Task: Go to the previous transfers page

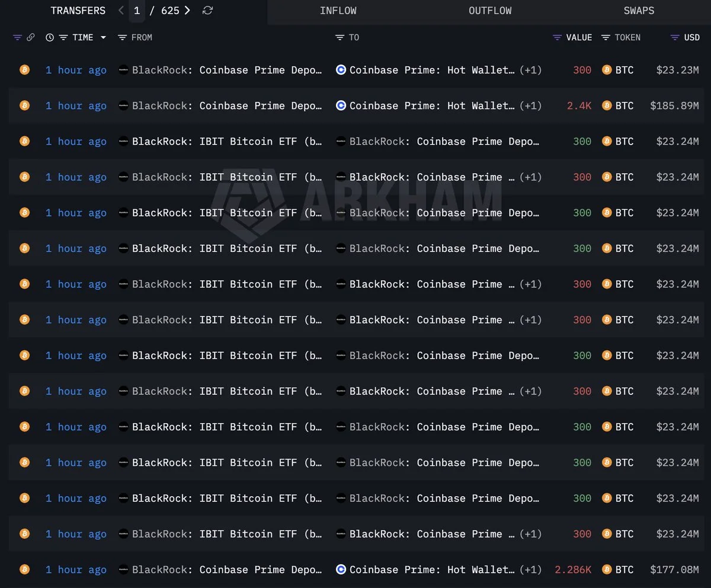Action: coord(121,10)
